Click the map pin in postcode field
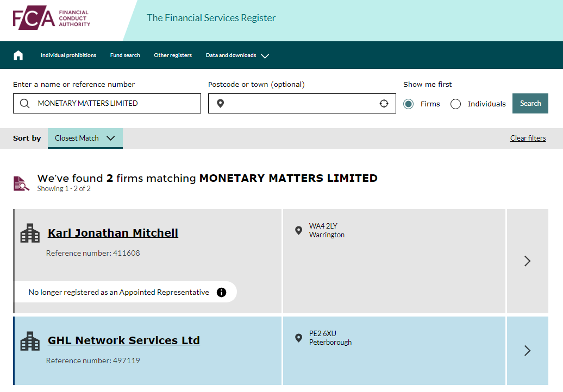563x392 pixels. click(x=220, y=104)
